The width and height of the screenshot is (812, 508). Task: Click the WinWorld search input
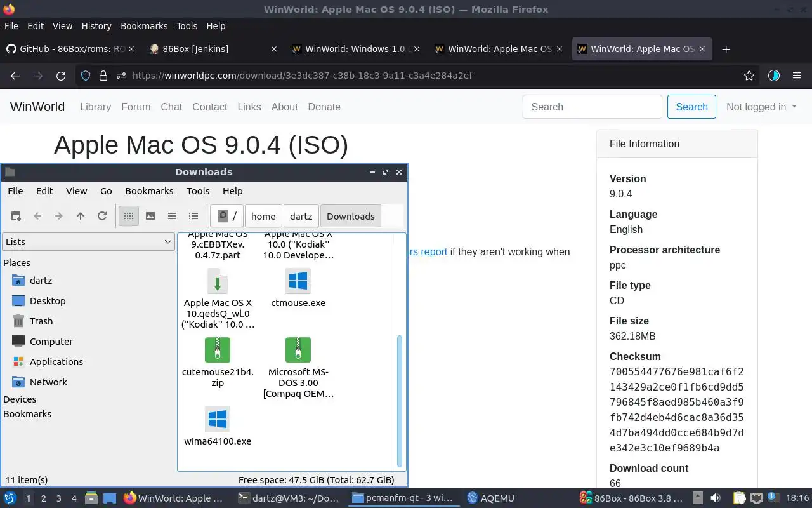coord(593,107)
